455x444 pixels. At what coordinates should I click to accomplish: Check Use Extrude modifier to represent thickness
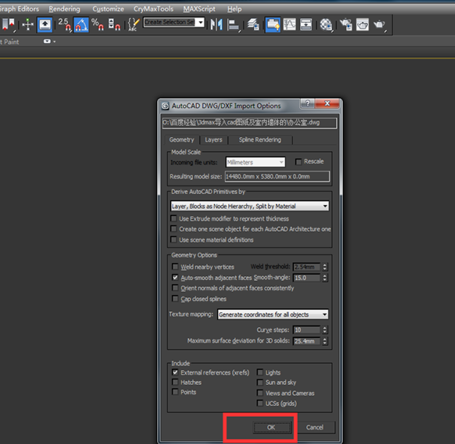(173, 219)
